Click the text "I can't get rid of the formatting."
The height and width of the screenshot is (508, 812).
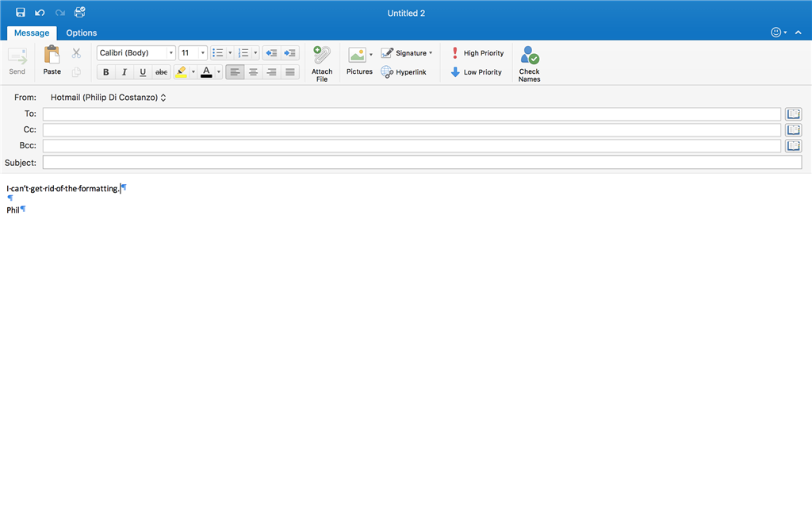[x=63, y=189]
